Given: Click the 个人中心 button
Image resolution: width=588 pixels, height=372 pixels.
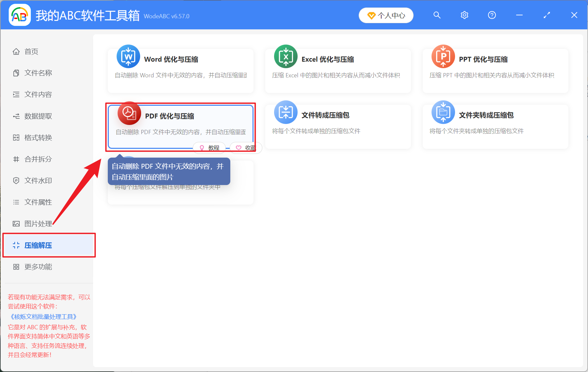Looking at the screenshot, I should [x=386, y=15].
